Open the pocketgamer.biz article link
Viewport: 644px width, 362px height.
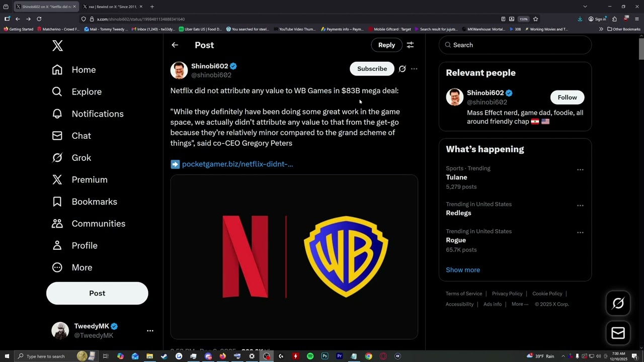pyautogui.click(x=237, y=164)
